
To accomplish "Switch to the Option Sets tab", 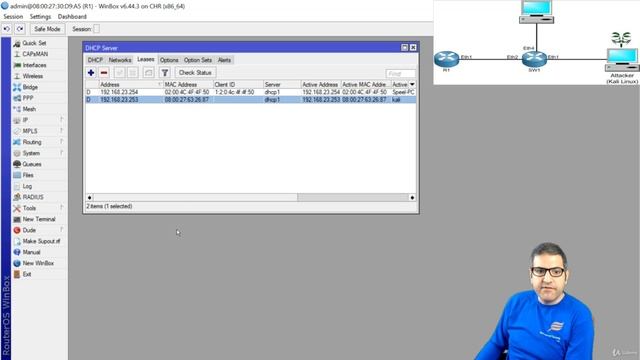I will (198, 60).
